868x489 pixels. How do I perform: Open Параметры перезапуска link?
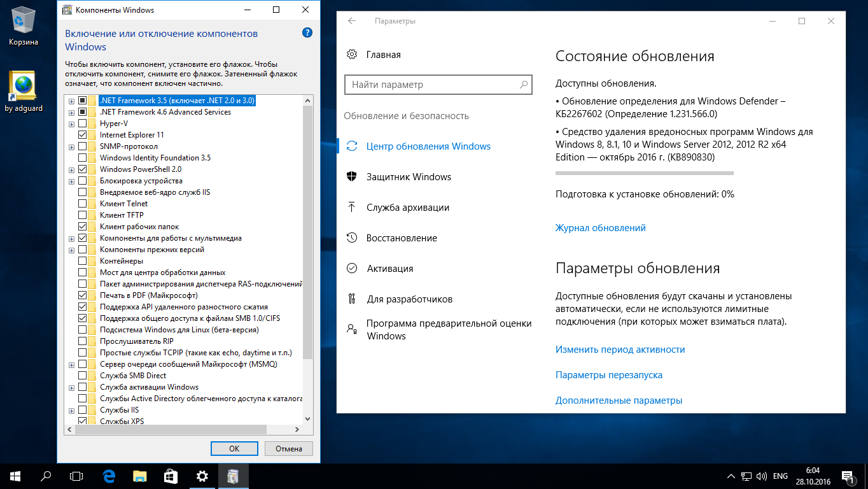(609, 375)
